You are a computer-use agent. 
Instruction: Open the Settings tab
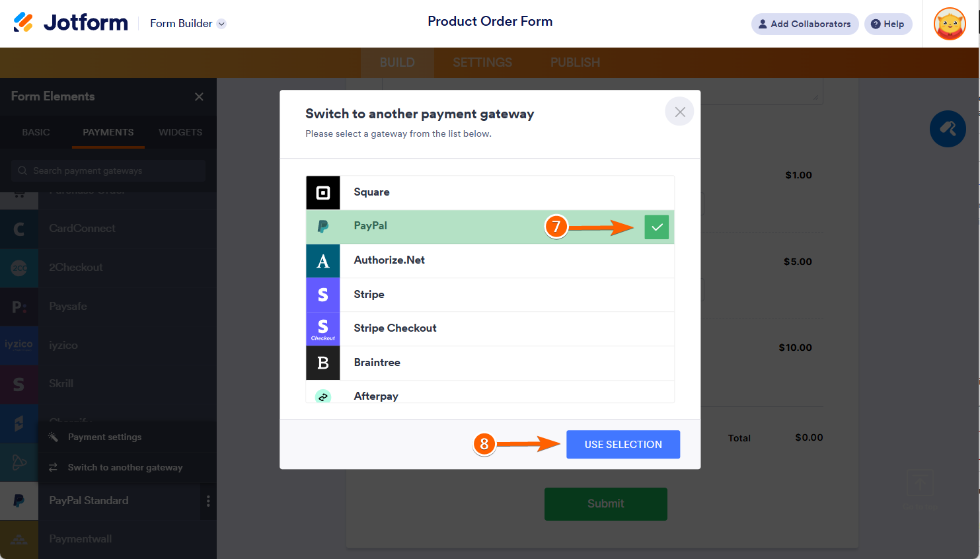(482, 63)
